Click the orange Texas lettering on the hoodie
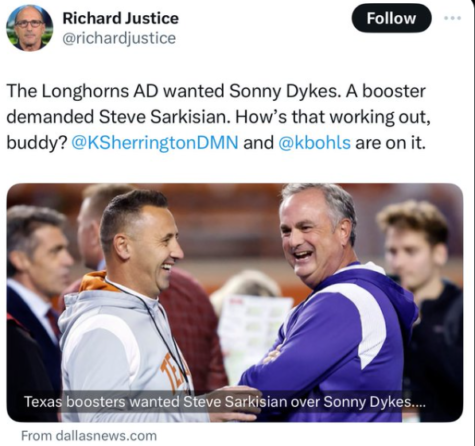Image resolution: width=475 pixels, height=446 pixels. (x=174, y=372)
